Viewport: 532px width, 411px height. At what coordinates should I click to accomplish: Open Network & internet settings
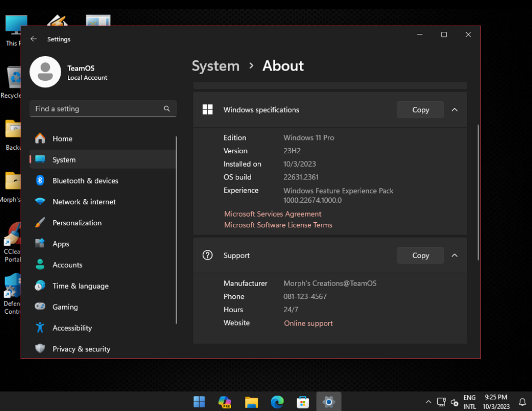coord(103,202)
